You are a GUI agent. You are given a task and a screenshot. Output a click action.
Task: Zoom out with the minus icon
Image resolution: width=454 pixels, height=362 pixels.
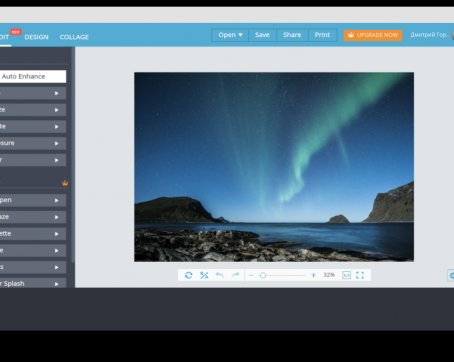(x=251, y=275)
